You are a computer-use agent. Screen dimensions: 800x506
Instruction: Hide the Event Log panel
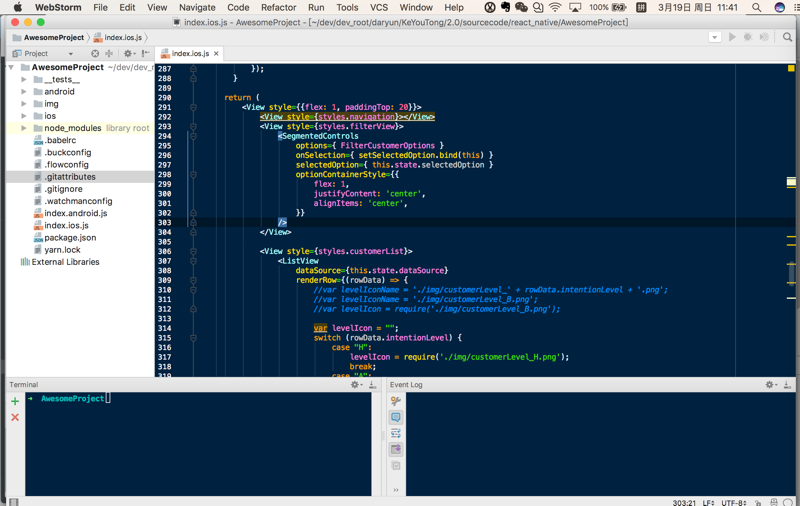click(x=787, y=385)
